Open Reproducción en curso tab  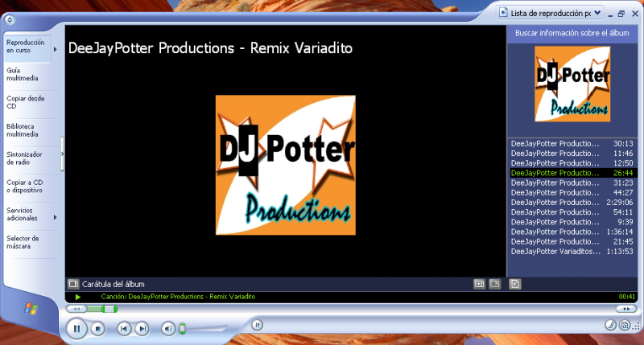pyautogui.click(x=27, y=47)
